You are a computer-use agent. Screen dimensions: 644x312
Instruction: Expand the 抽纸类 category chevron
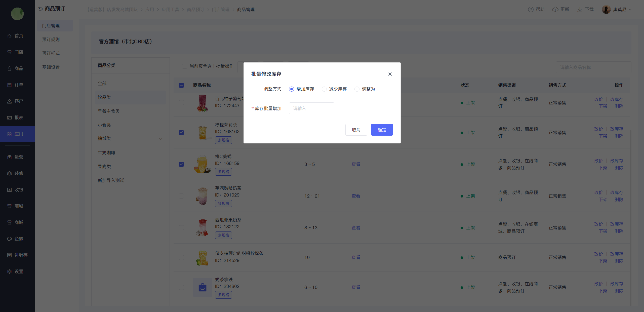point(161,139)
